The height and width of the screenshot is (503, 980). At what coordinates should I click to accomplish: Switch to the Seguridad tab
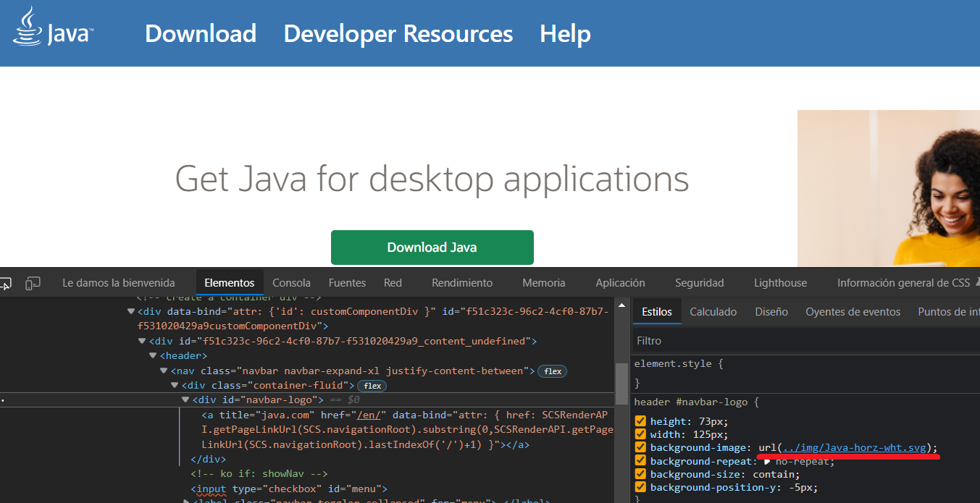point(699,283)
